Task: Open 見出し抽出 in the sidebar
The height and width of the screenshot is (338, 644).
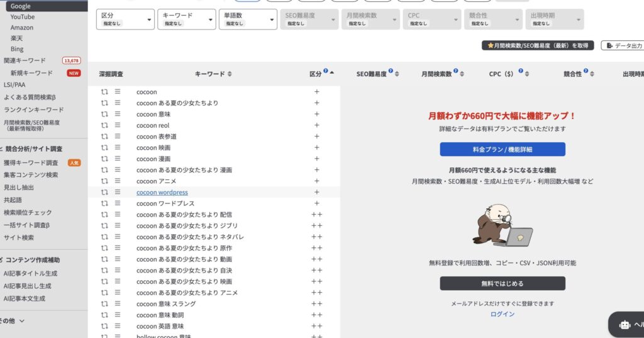Action: coord(18,188)
